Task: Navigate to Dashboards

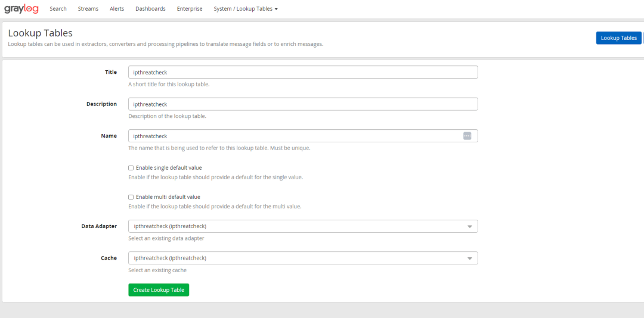Action: 150,9
